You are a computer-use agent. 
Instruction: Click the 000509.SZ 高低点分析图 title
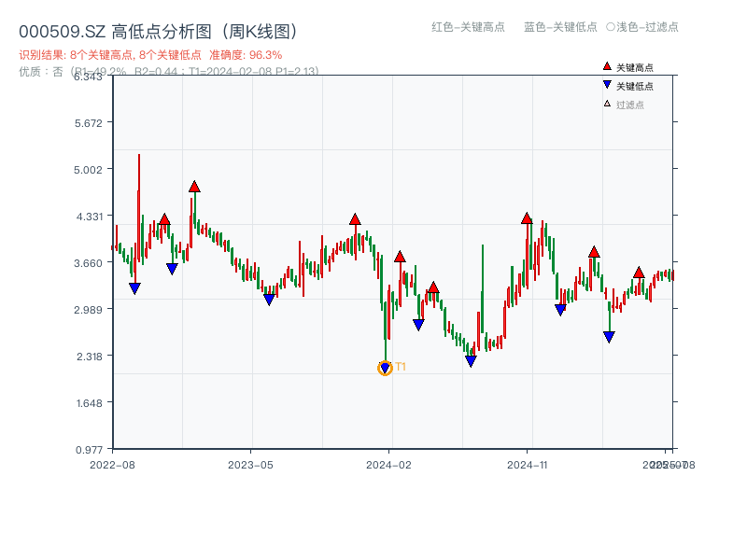158,32
